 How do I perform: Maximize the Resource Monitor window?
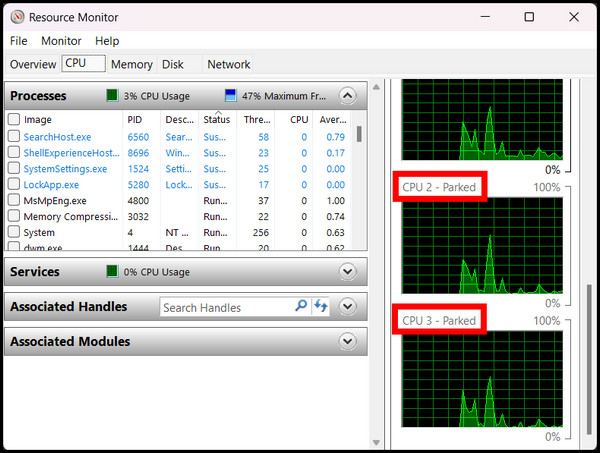pyautogui.click(x=529, y=17)
